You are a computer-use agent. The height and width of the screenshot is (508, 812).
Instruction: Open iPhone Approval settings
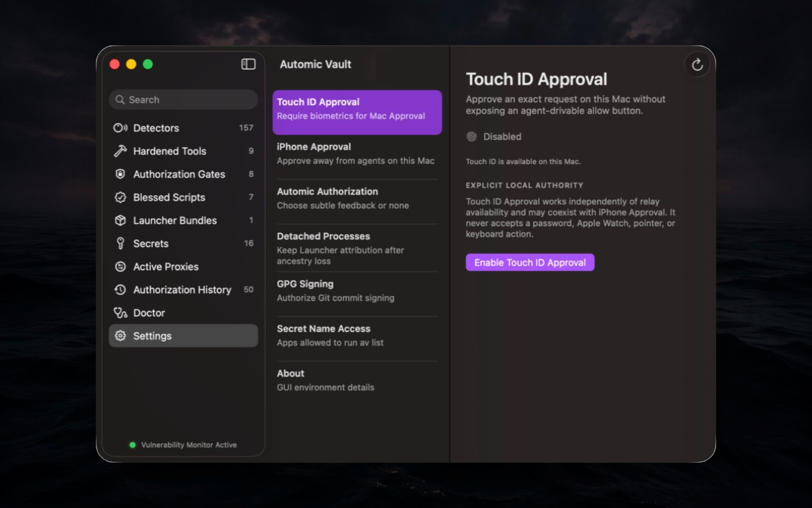click(357, 157)
